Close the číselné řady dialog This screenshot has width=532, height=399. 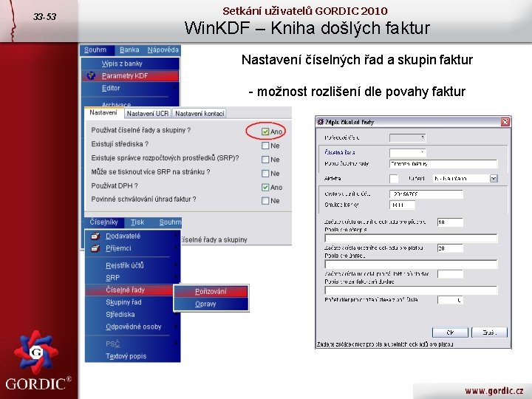tap(505, 122)
